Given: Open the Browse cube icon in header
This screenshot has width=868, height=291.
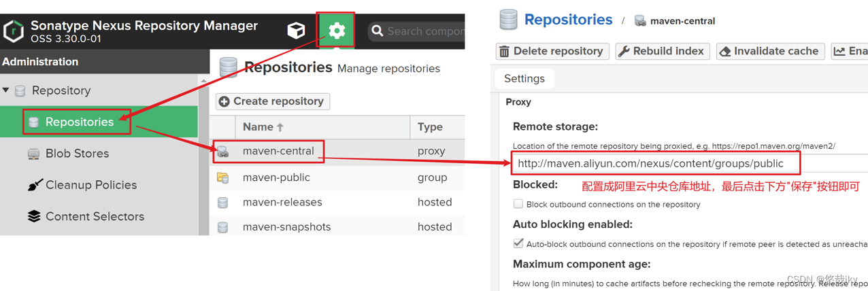Looking at the screenshot, I should (296, 31).
